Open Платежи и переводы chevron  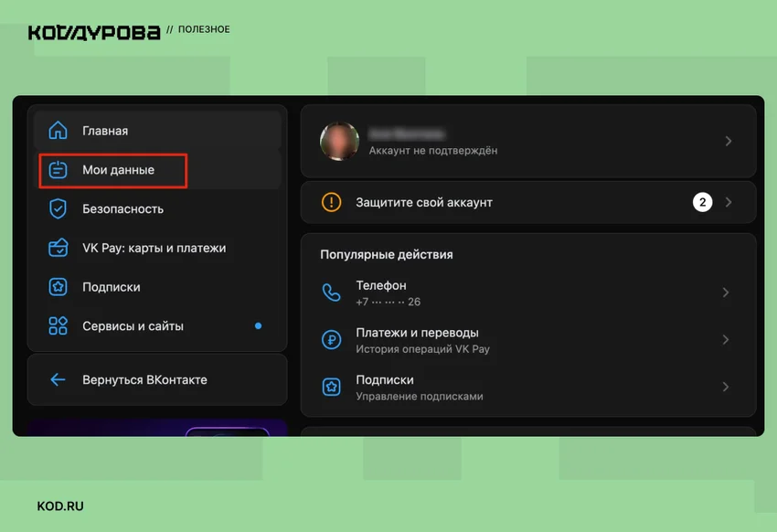(726, 340)
